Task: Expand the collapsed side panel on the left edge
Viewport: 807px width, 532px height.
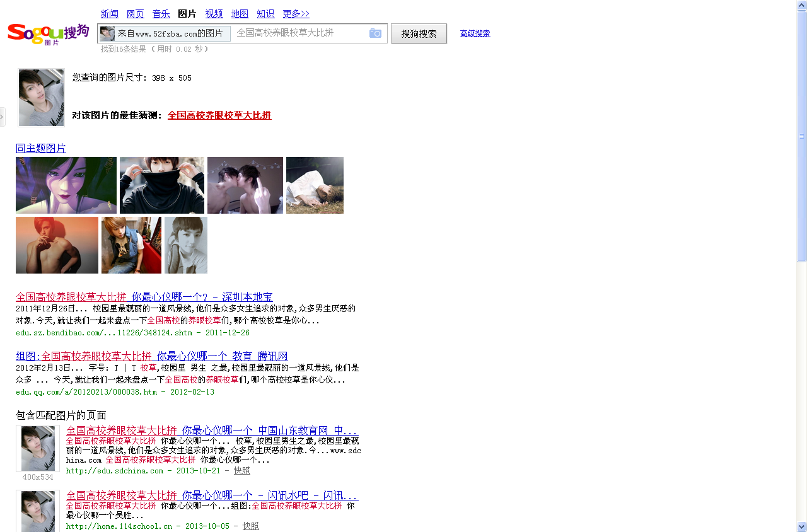Action: [x=3, y=117]
